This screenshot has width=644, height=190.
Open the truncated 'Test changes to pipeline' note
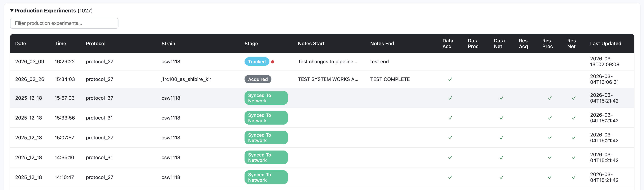coord(328,62)
